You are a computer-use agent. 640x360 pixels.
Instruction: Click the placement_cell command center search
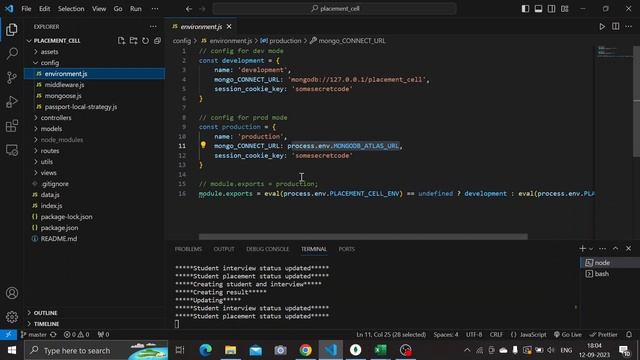tap(334, 9)
